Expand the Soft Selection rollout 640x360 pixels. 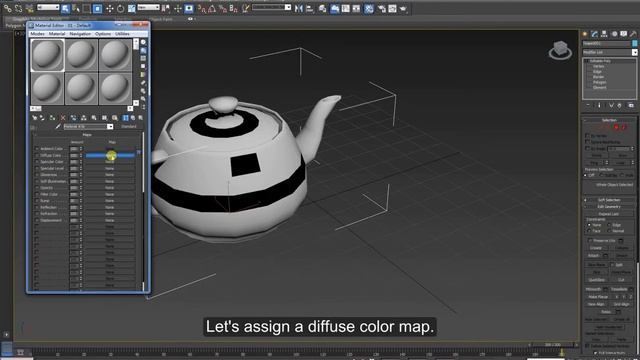[x=609, y=200]
